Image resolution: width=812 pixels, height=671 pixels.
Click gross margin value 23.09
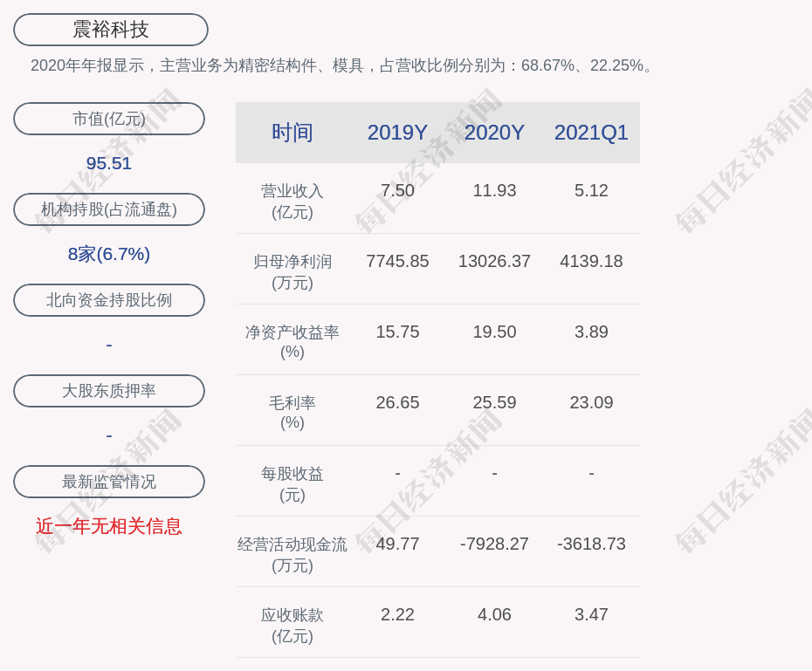coord(591,402)
